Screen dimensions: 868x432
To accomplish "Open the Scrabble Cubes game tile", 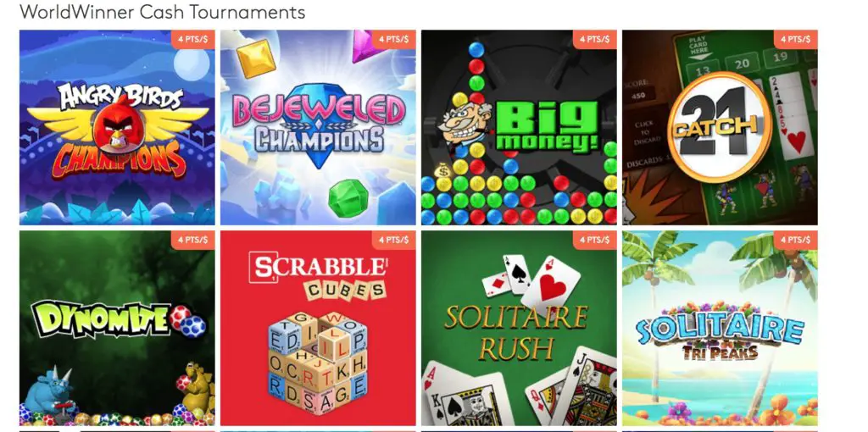I will click(318, 328).
